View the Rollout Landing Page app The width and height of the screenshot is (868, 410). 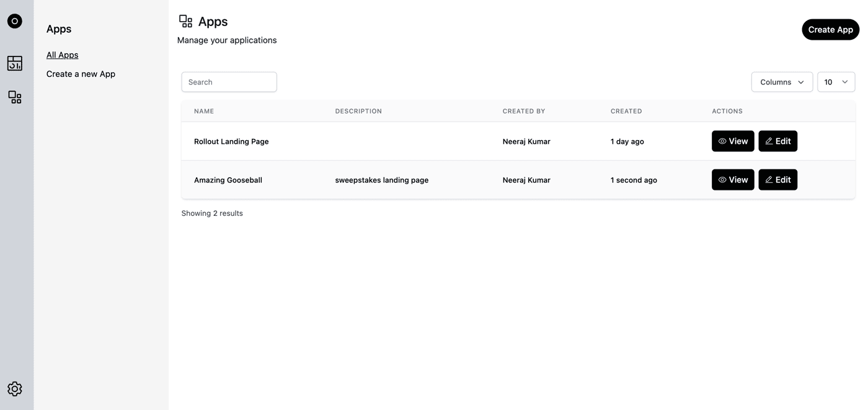[733, 141]
